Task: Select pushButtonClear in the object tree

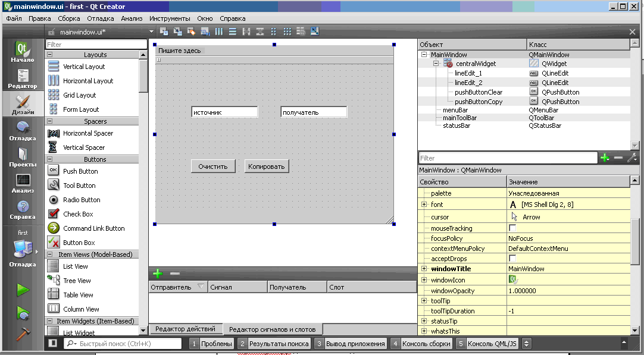Action: [479, 92]
